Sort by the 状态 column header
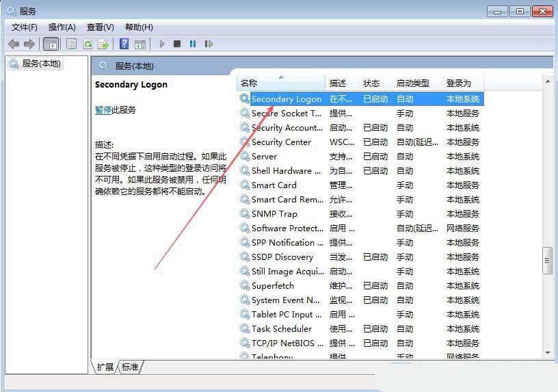The image size is (558, 392). pyautogui.click(x=375, y=83)
